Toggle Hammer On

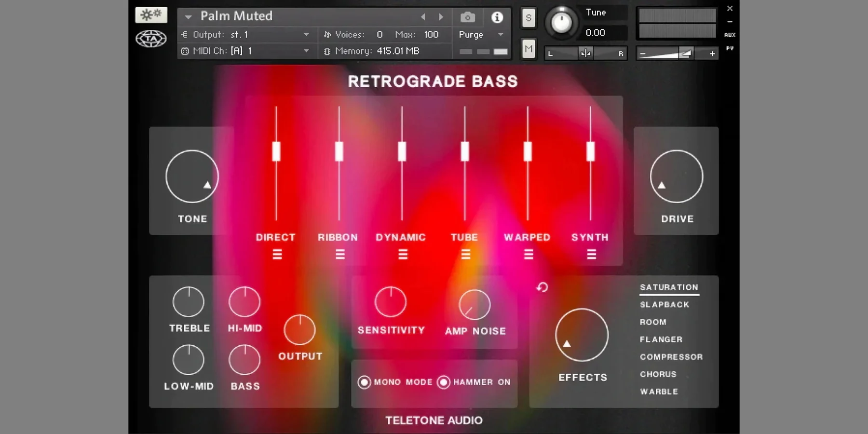pos(444,382)
